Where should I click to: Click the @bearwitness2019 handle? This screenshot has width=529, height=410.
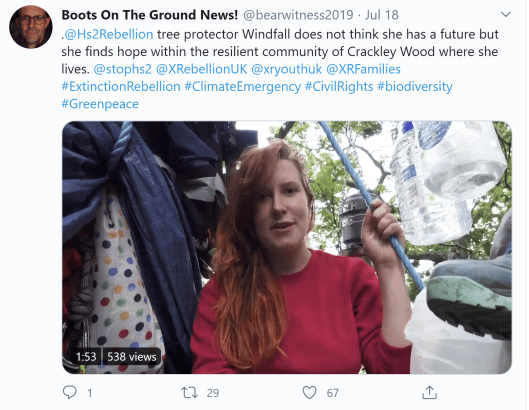point(298,15)
